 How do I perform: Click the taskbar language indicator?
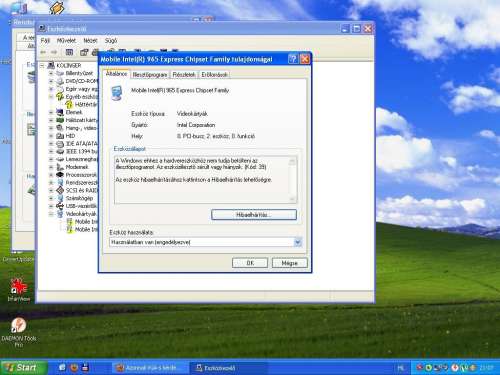(x=400, y=368)
